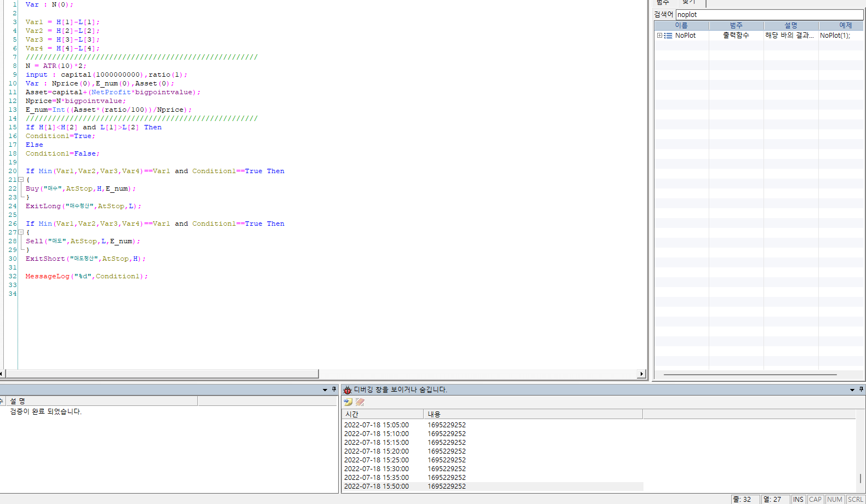The image size is (866, 504).
Task: Open the validation output panel dropdown arrow
Action: pyautogui.click(x=324, y=390)
